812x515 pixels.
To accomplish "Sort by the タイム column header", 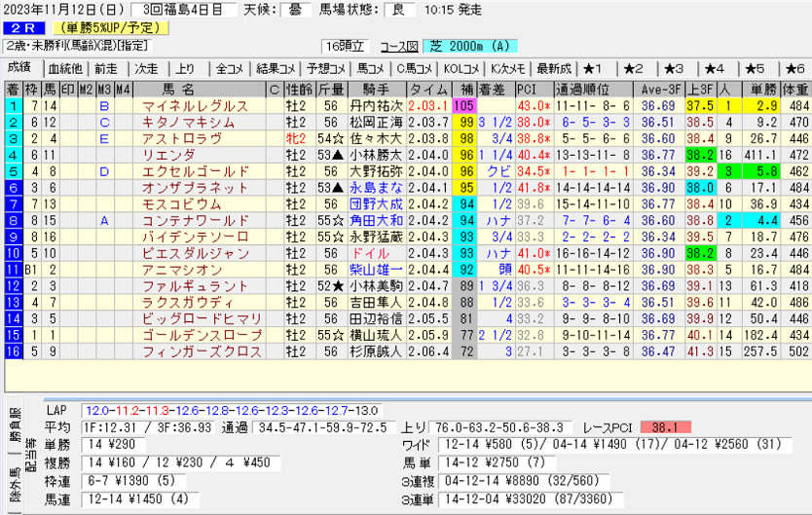I will tap(427, 89).
